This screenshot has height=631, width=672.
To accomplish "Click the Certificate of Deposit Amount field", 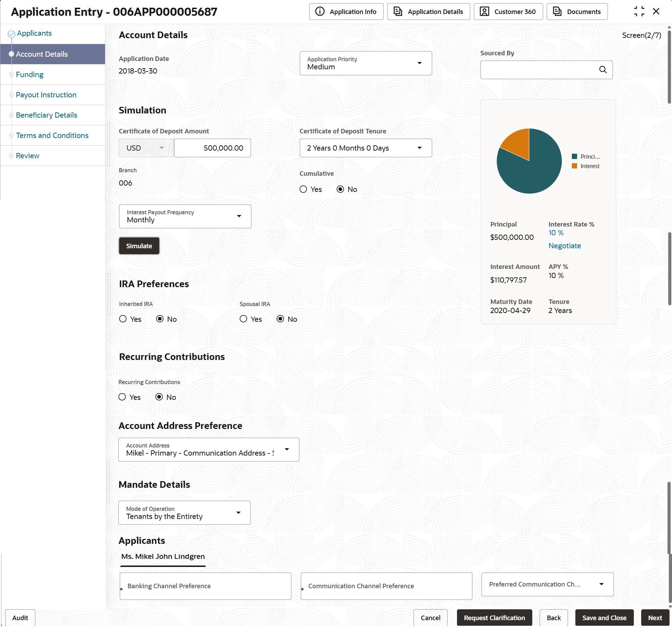I will tap(213, 148).
